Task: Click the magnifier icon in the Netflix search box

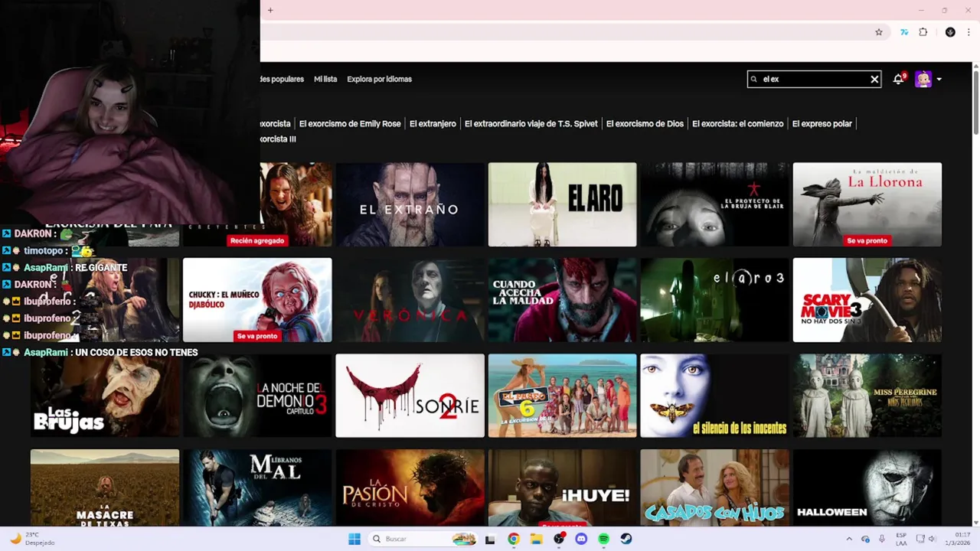Action: 754,79
